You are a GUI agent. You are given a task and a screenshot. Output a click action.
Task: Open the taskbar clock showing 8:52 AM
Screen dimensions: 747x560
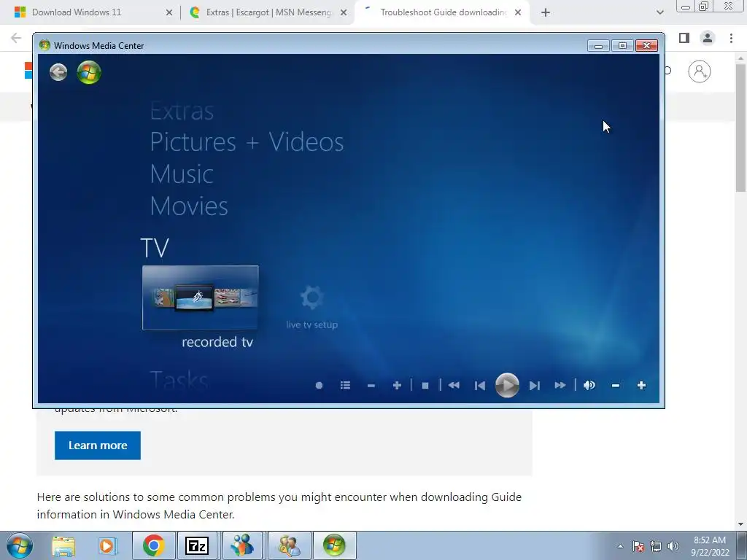pyautogui.click(x=710, y=546)
